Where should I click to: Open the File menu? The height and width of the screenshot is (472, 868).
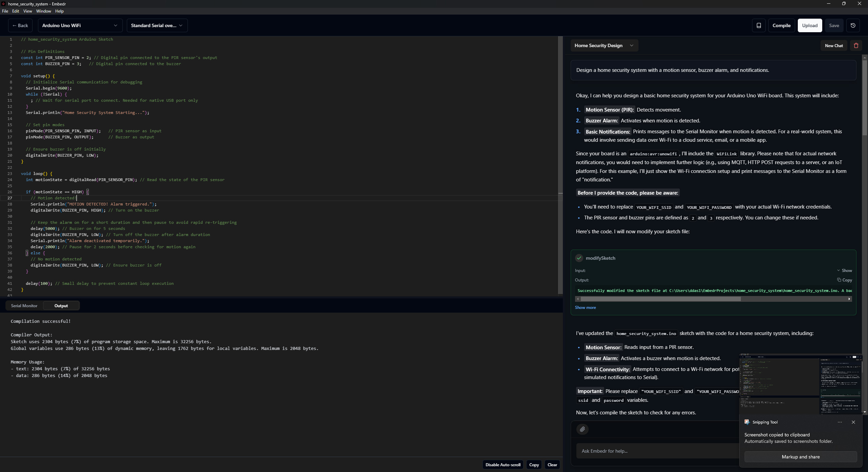coord(5,11)
